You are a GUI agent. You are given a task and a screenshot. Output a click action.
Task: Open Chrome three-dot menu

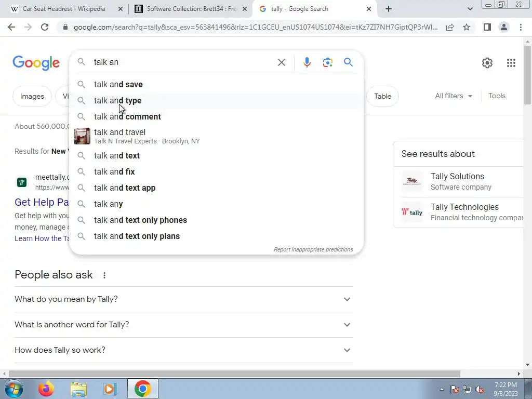[x=521, y=27]
